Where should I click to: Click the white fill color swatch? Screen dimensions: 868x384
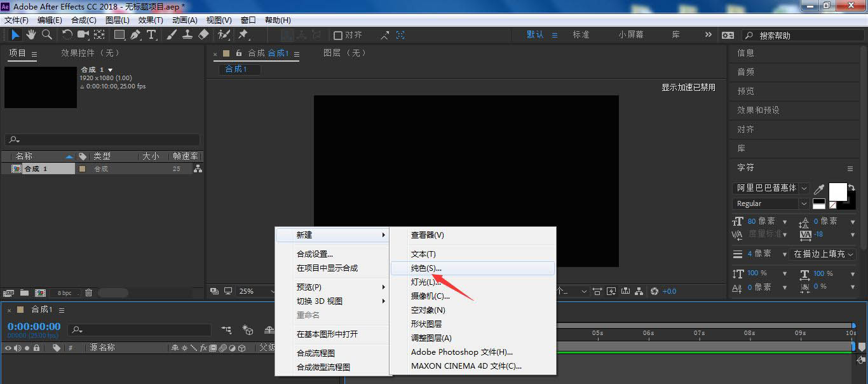pos(837,191)
